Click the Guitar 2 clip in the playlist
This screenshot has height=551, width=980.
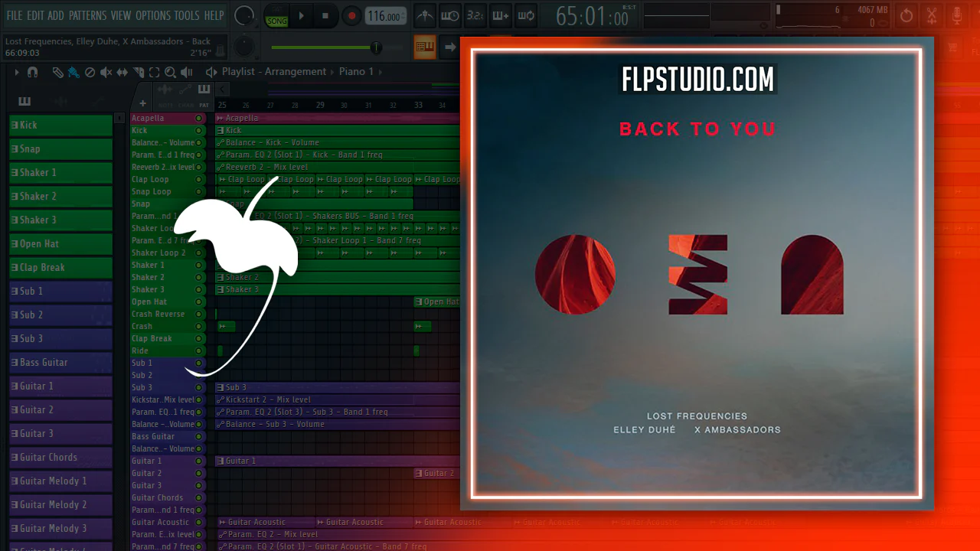(436, 474)
